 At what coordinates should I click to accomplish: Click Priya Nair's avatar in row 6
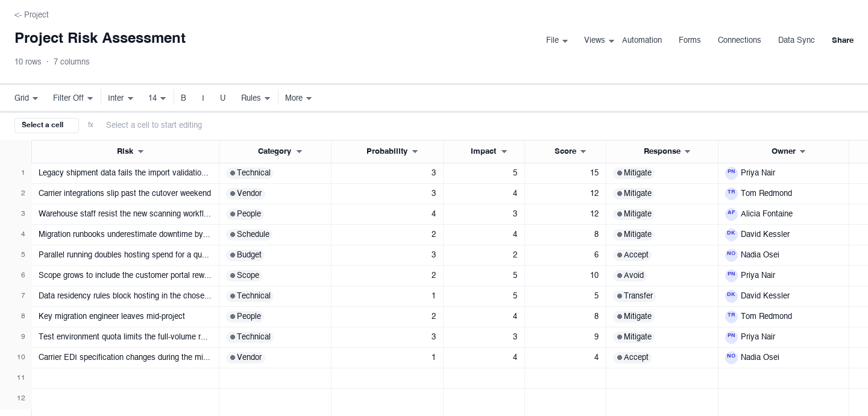coord(731,276)
